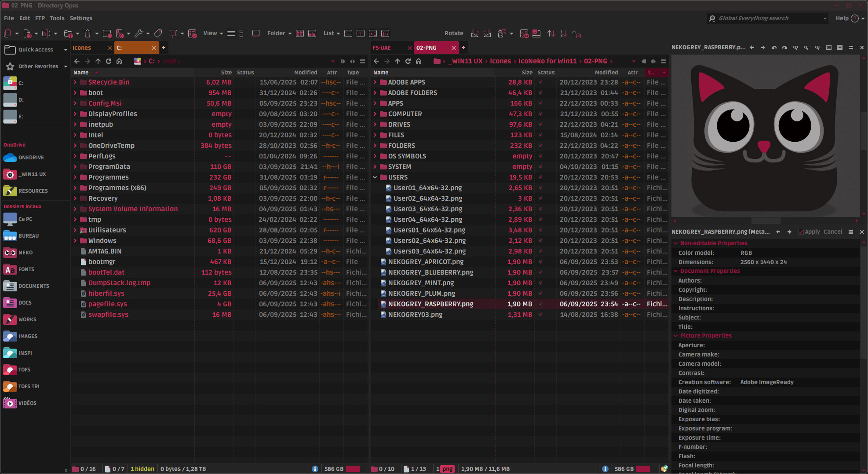Click the rotate left icon beside Rotate

(x=475, y=33)
